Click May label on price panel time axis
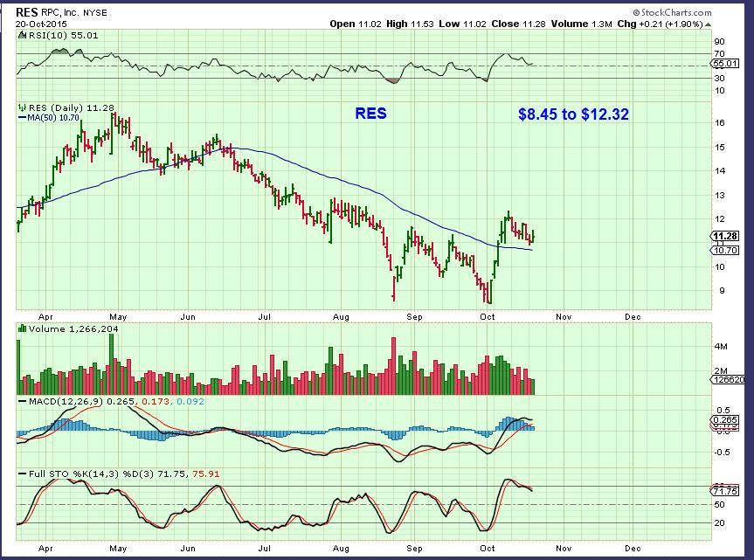 click(118, 317)
